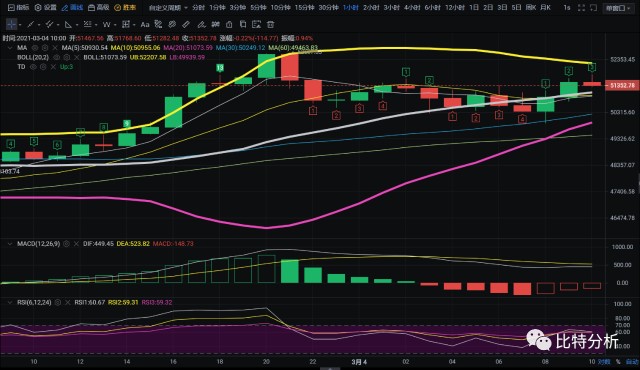Image resolution: width=640 pixels, height=370 pixels.
Task: Open MA indicator settings gear
Action: click(x=45, y=48)
